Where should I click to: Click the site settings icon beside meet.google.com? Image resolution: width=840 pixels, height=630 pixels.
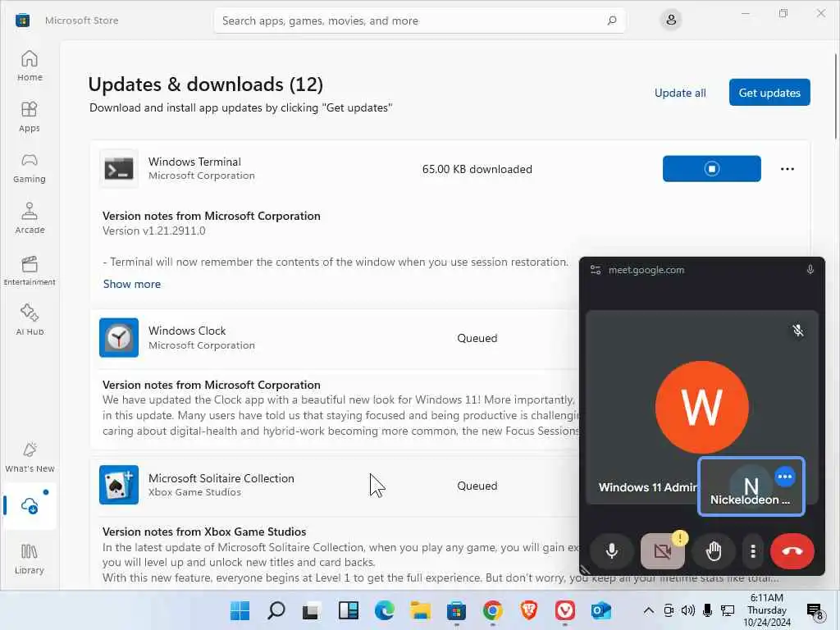[x=596, y=269]
